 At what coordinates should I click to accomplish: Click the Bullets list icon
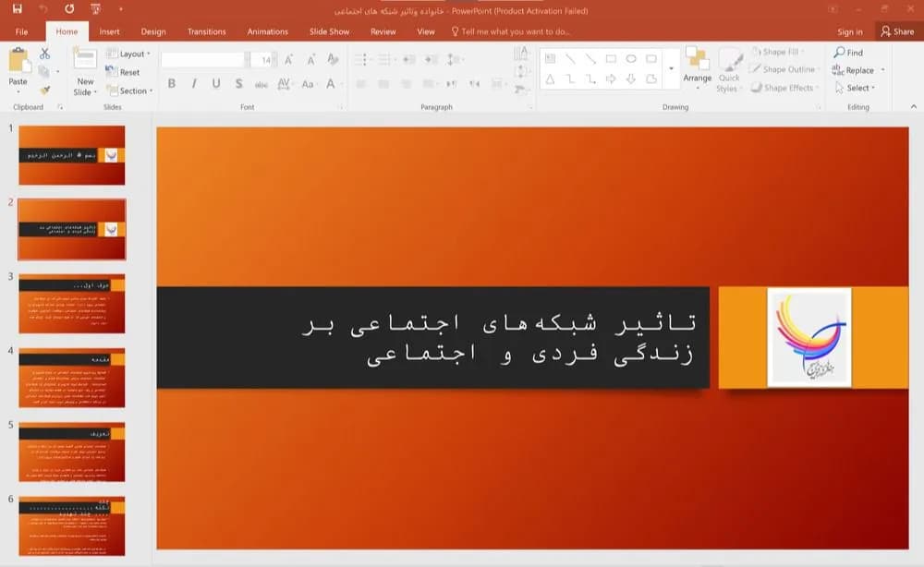(x=362, y=59)
